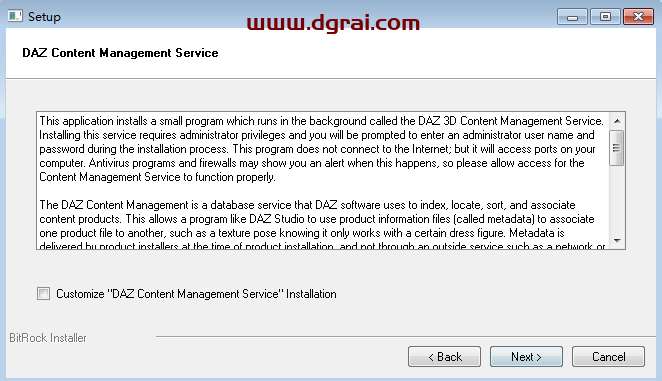Close the Setup window with red X
The height and width of the screenshot is (381, 662).
coord(638,17)
